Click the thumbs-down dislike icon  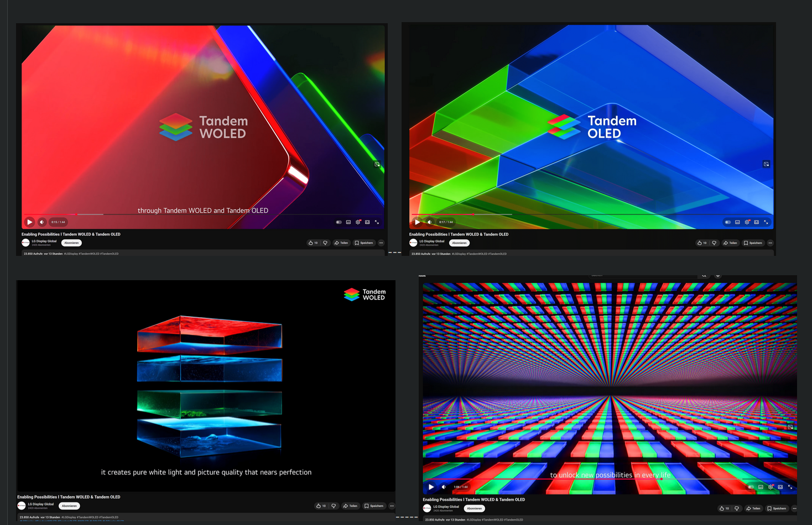pyautogui.click(x=325, y=243)
